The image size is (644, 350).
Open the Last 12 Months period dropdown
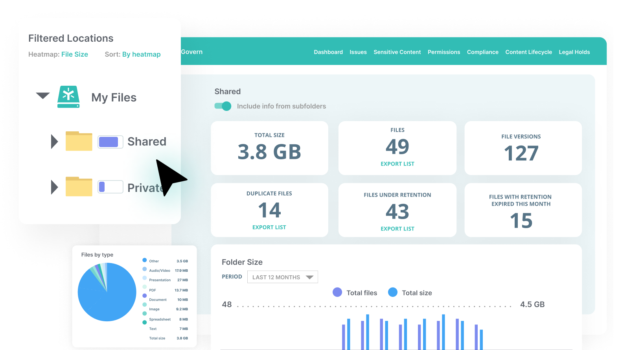(282, 277)
